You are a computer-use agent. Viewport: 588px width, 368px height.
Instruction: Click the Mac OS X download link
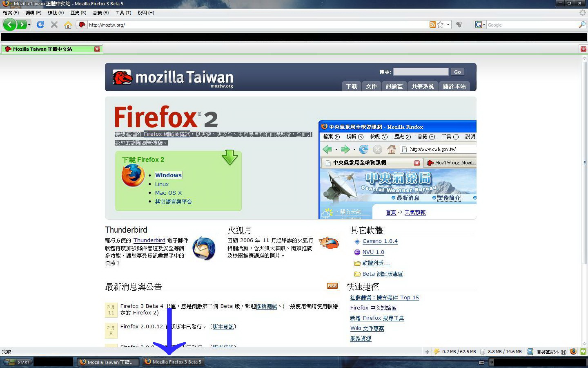tap(168, 193)
